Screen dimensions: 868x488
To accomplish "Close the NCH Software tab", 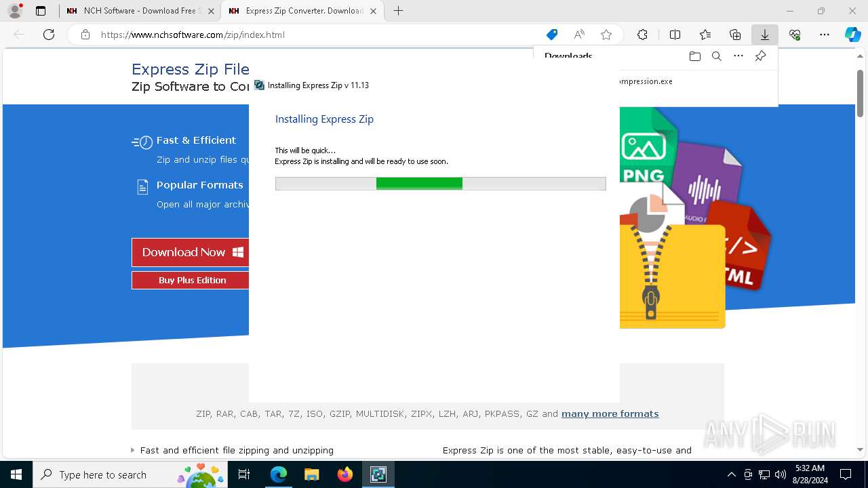I will point(211,11).
